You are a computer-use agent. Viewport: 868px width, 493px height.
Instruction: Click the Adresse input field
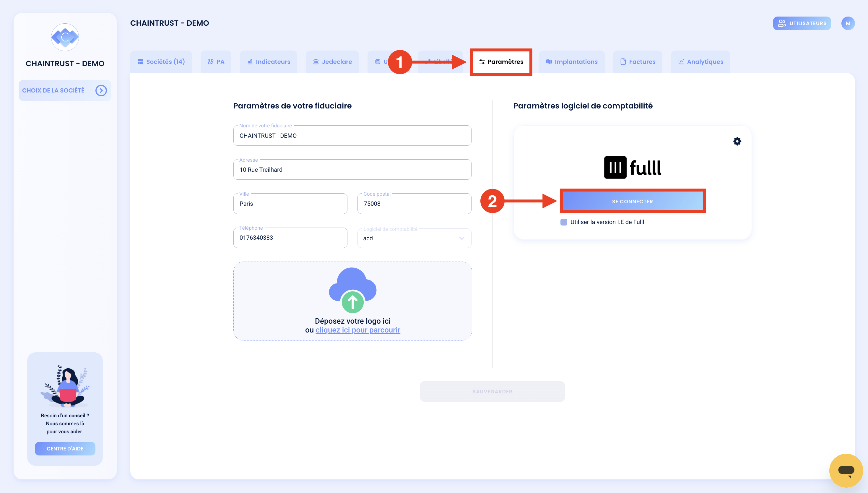(x=352, y=170)
